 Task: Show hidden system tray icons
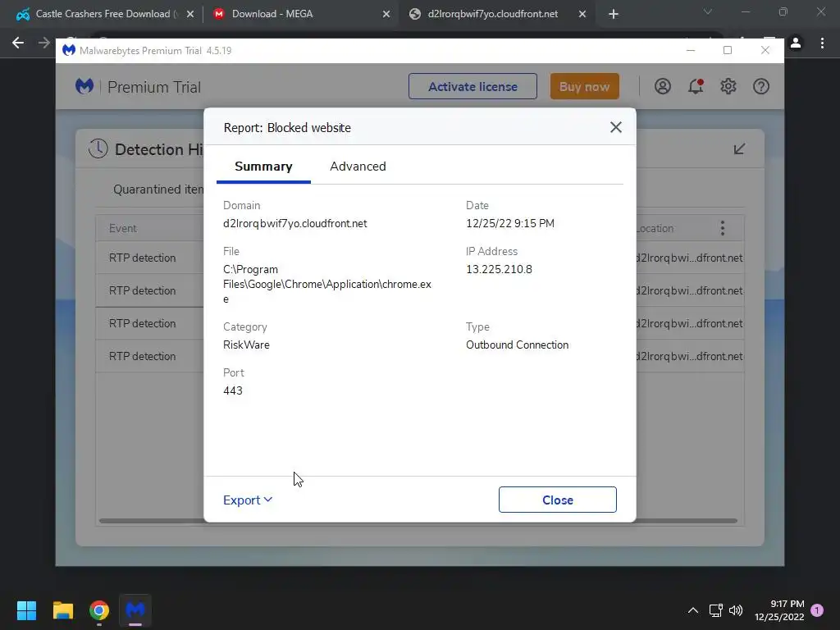[x=692, y=610]
